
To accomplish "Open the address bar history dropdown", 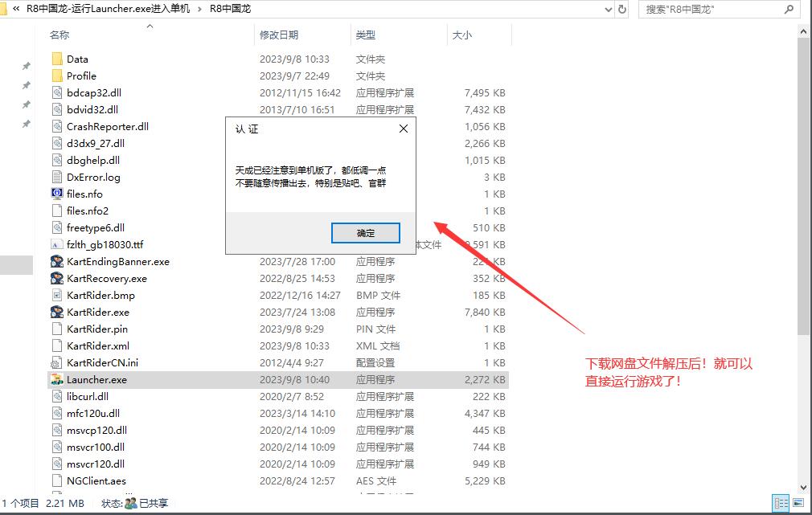I will [609, 9].
